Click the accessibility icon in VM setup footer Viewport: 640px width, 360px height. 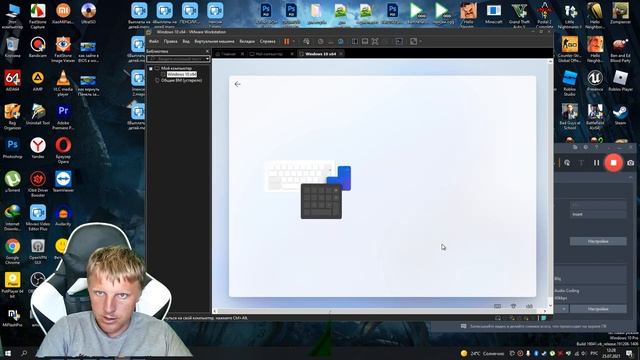coord(513,306)
